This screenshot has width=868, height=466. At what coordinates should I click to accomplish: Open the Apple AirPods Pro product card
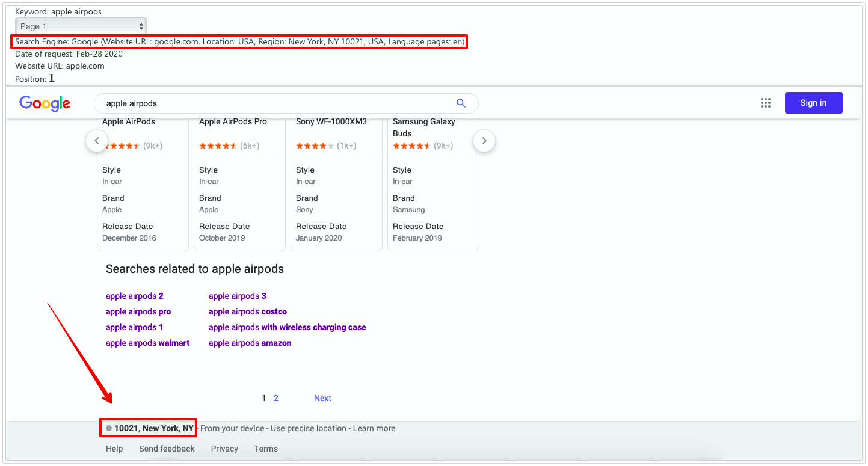coord(239,184)
